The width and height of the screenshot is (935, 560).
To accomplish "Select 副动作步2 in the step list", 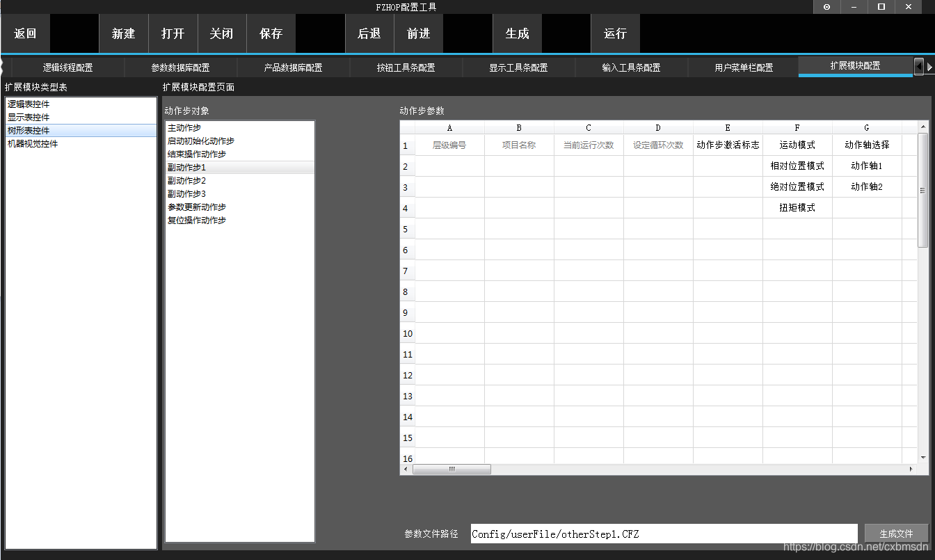I will (240, 180).
